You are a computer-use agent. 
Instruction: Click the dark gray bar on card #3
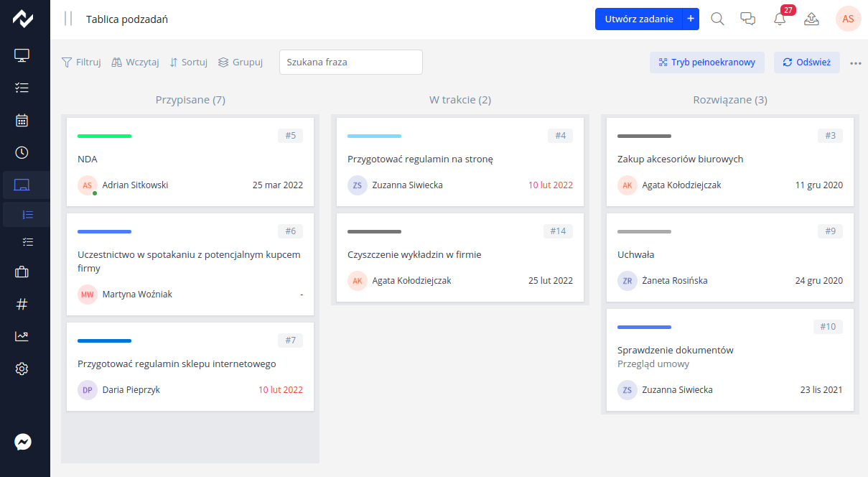point(644,136)
